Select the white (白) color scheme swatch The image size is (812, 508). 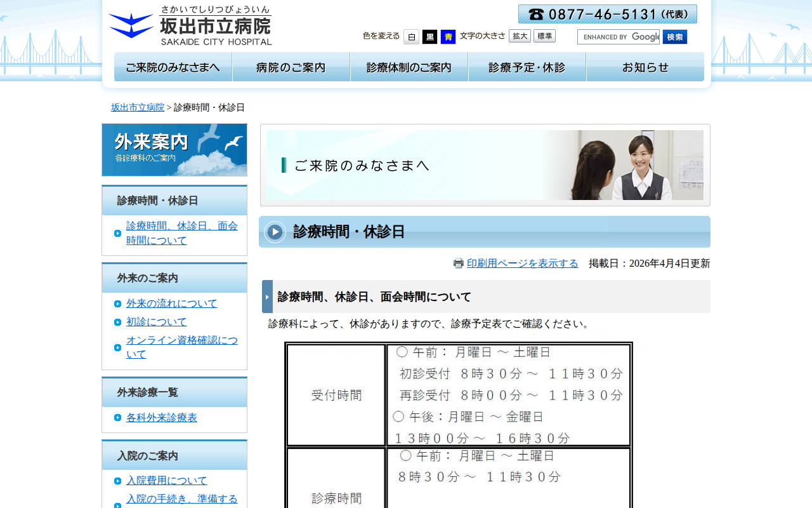[x=411, y=37]
